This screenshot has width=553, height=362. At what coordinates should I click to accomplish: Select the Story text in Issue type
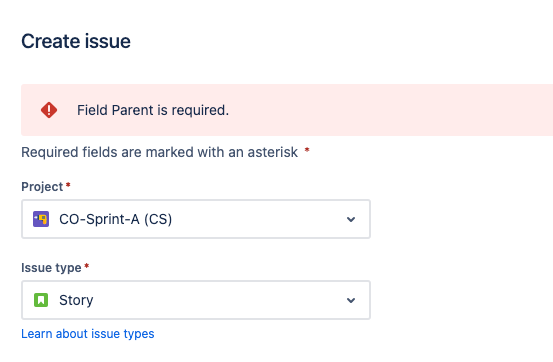[x=76, y=300]
